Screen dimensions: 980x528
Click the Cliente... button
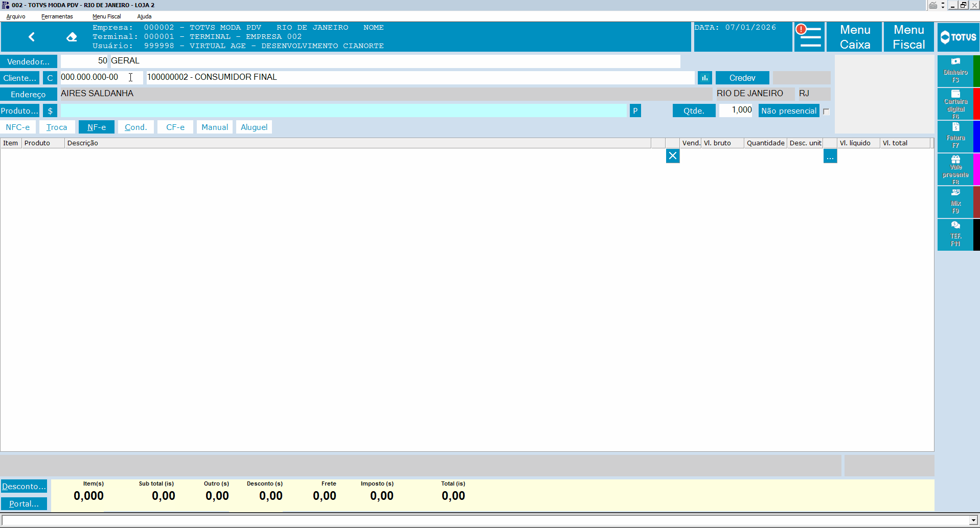[x=20, y=78]
